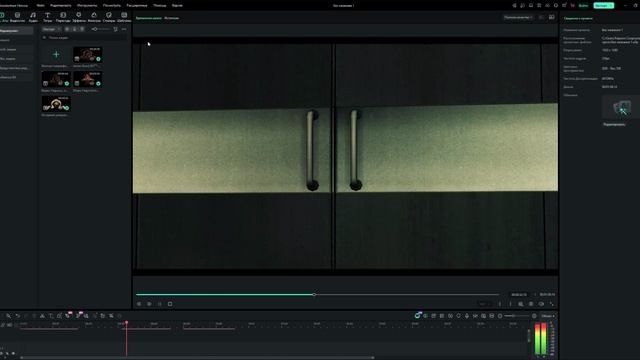Open the Media tab in the top toolbar

pos(2,17)
